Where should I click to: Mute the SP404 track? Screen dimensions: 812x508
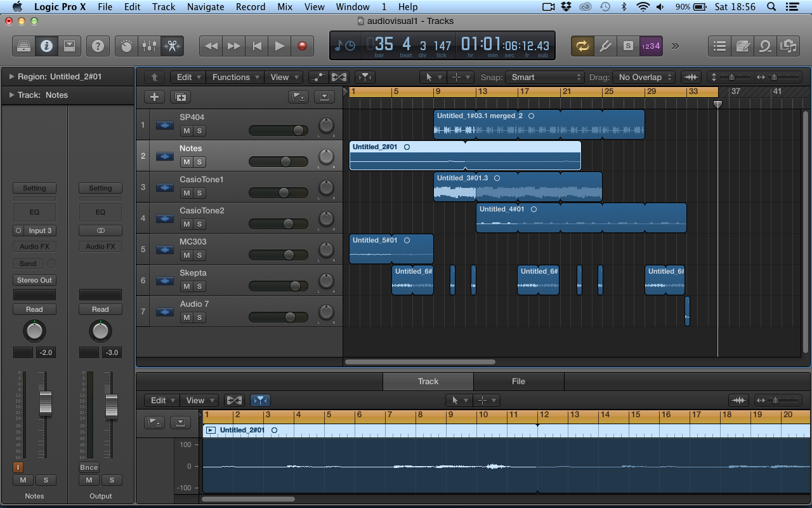point(187,131)
